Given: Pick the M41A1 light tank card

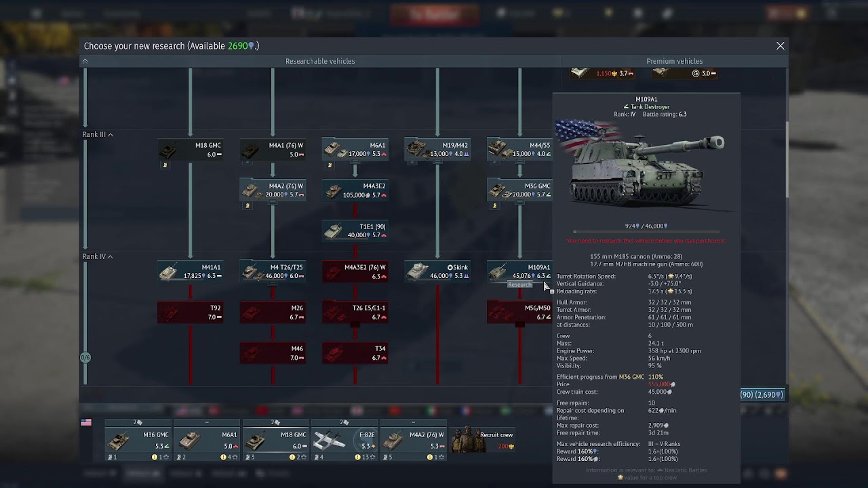Looking at the screenshot, I should click(190, 272).
